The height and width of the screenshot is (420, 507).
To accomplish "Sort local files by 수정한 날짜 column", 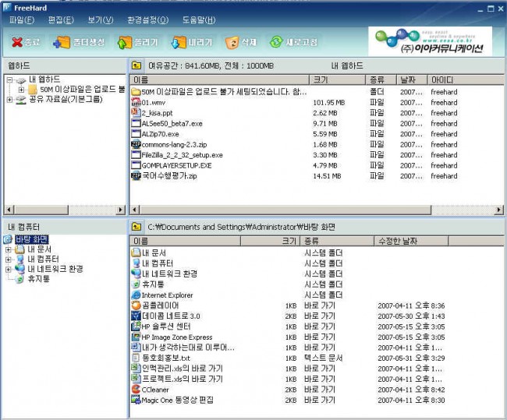I will 406,242.
